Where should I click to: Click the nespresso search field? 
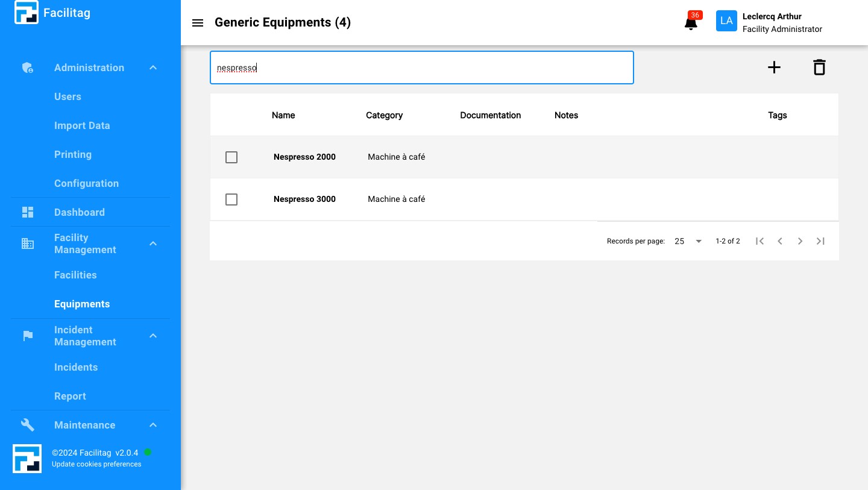(422, 68)
